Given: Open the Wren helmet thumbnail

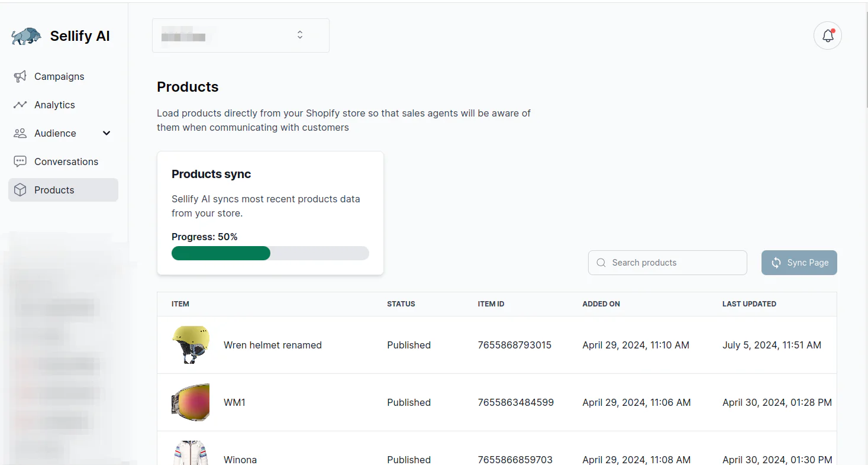Looking at the screenshot, I should (191, 345).
